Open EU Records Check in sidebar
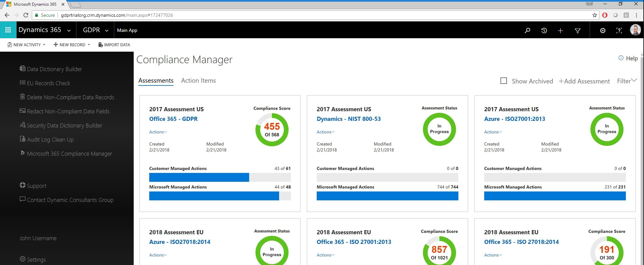Viewport: 644px width, 265px height. tap(49, 83)
